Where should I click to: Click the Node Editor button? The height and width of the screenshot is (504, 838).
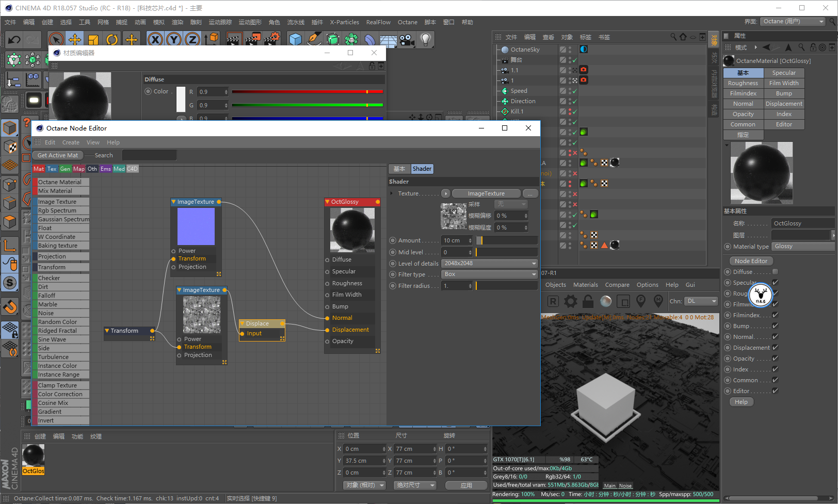pos(751,261)
